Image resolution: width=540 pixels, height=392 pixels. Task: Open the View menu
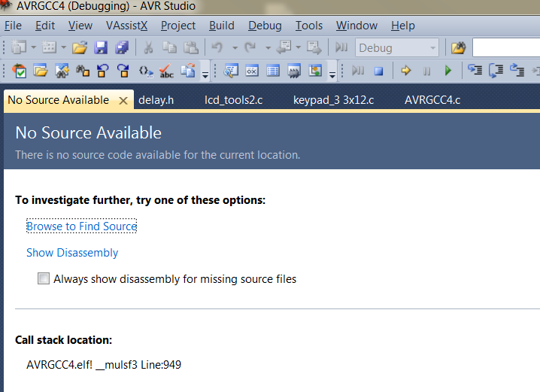click(x=80, y=26)
